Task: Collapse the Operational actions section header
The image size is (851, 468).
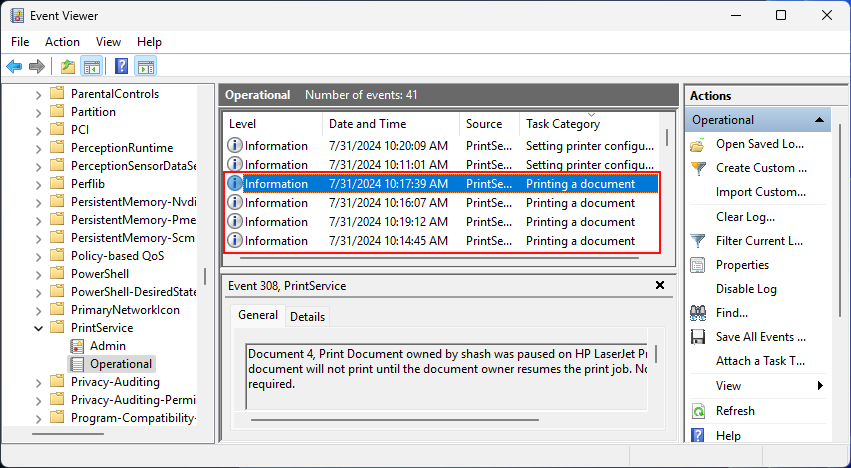Action: 820,120
